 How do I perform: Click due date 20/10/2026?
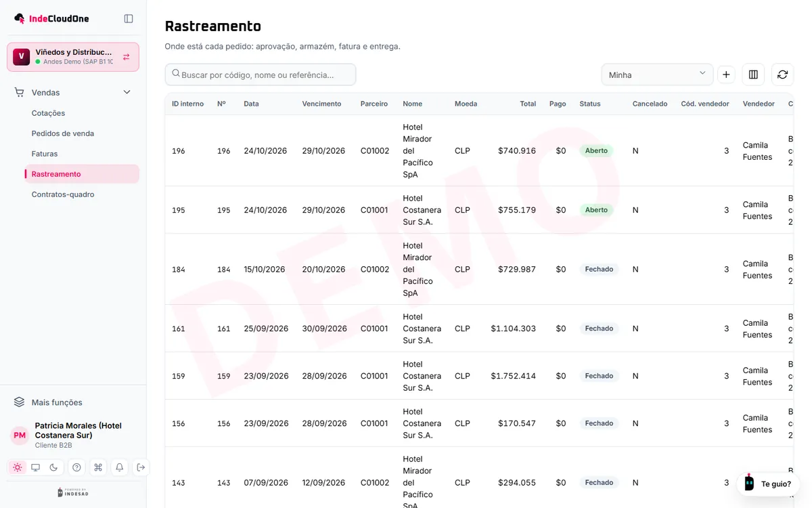(324, 269)
